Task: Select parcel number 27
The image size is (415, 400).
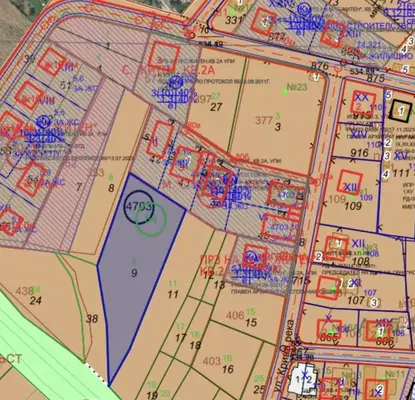Action: [x=216, y=107]
